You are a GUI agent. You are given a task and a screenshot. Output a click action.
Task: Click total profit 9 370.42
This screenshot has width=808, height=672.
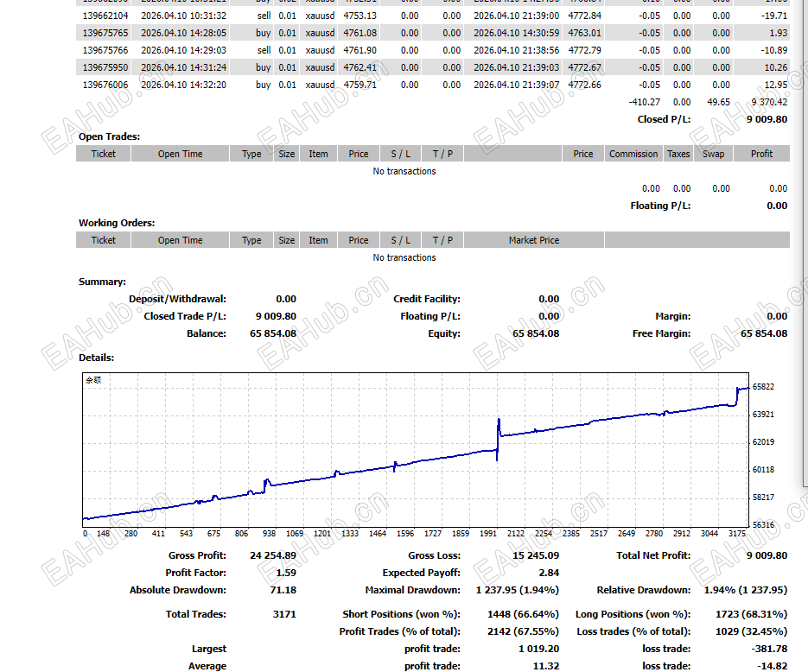(769, 102)
